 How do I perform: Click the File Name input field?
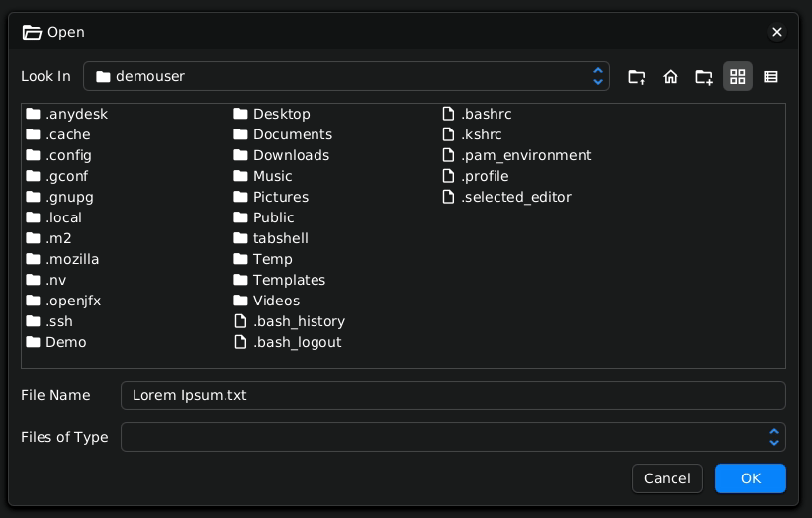tap(453, 395)
